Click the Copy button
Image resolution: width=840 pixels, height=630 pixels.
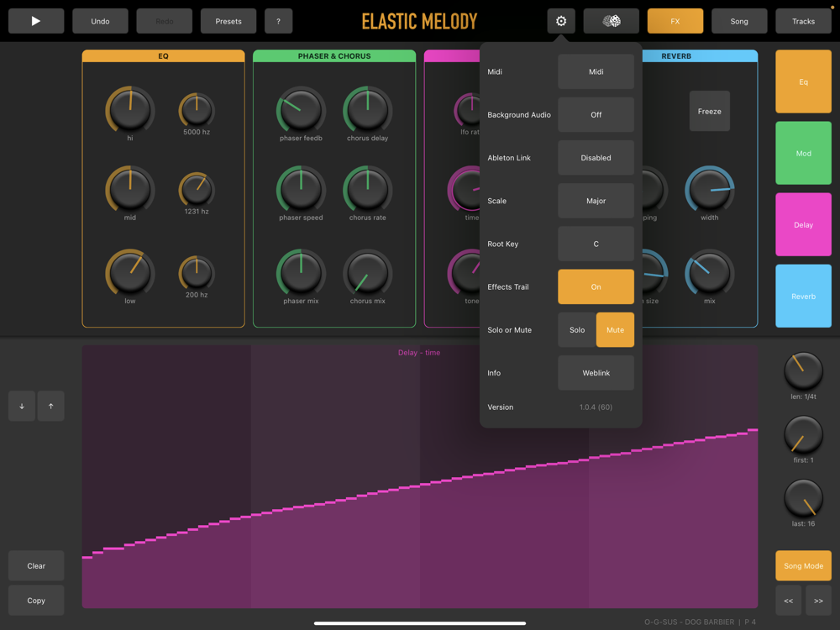tap(36, 601)
